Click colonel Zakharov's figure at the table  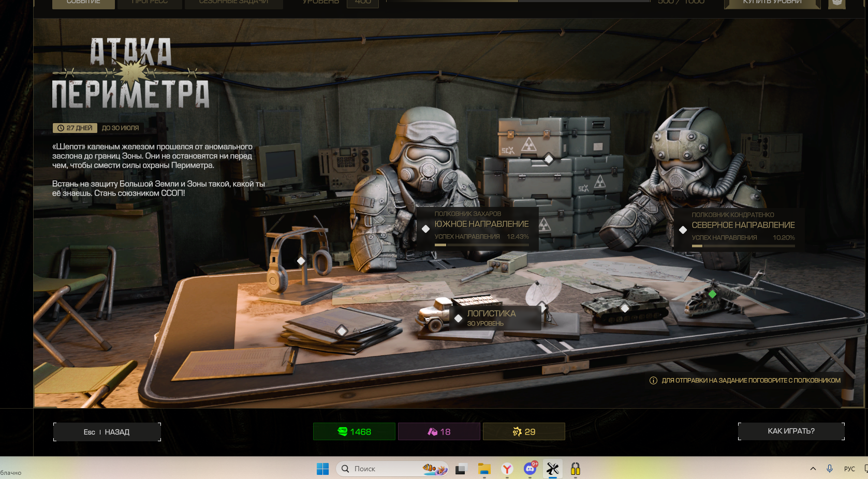pyautogui.click(x=414, y=189)
